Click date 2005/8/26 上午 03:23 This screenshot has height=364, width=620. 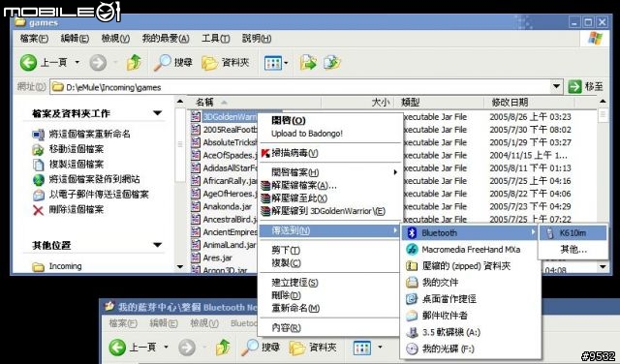click(530, 117)
